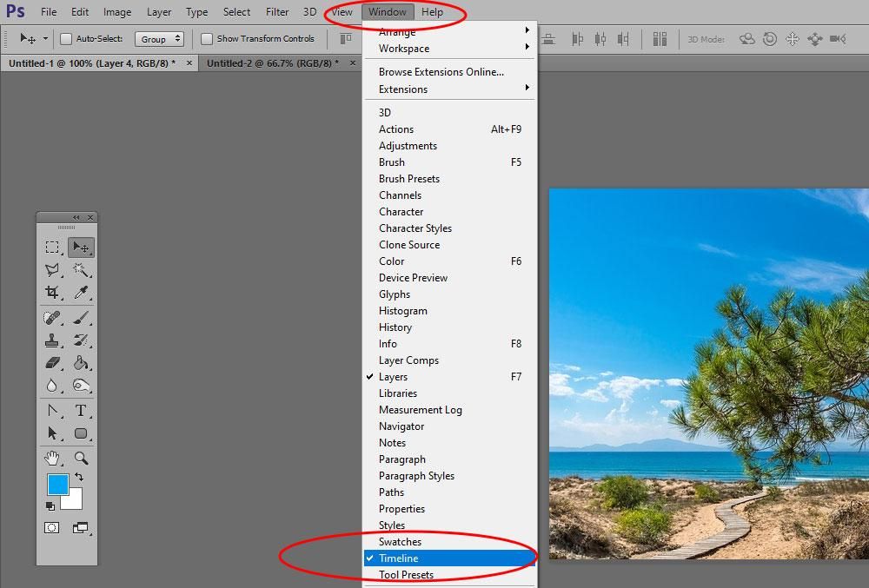The width and height of the screenshot is (869, 588).
Task: Toggle Quick Mask mode
Action: click(x=51, y=528)
